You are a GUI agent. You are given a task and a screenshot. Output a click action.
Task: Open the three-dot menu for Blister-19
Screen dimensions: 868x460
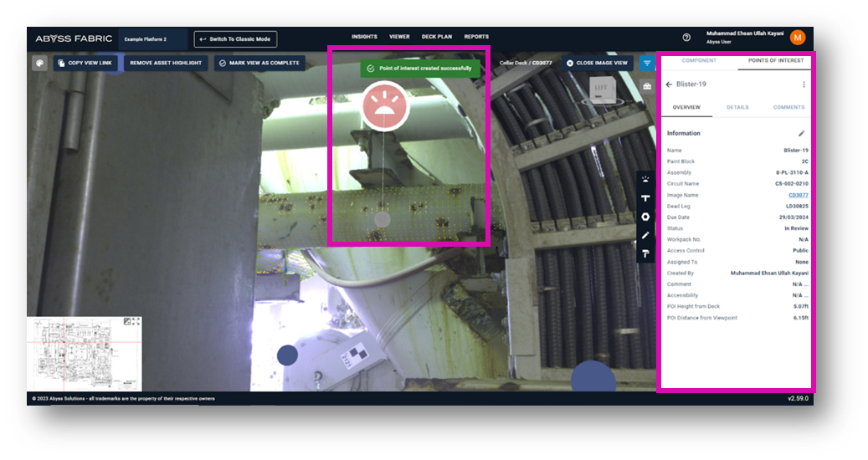[804, 84]
